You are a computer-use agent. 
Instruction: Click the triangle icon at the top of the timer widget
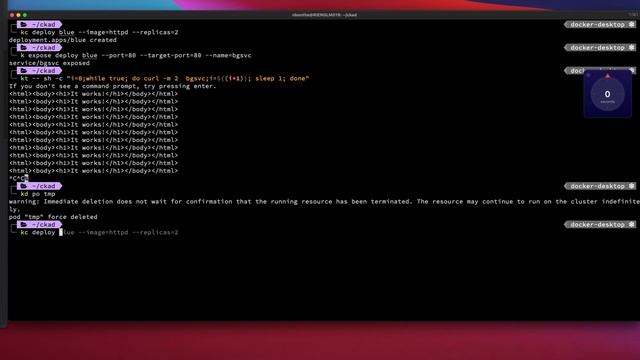pos(607,76)
